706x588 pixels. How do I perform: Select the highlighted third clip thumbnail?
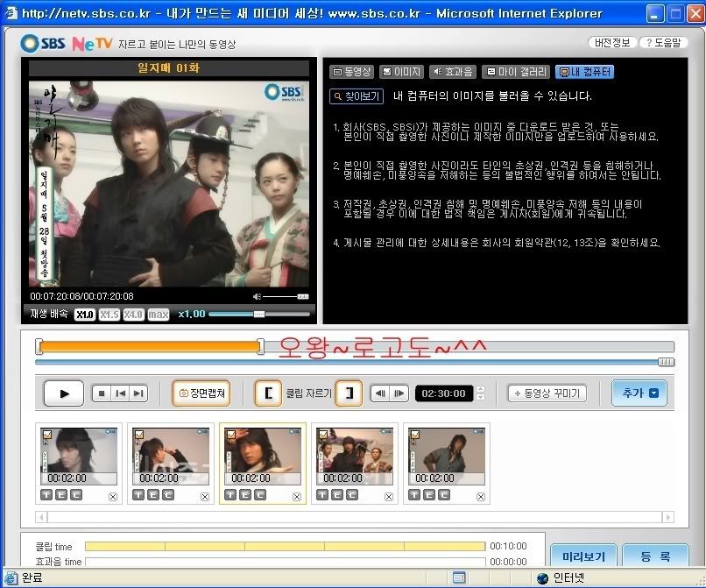coord(262,456)
